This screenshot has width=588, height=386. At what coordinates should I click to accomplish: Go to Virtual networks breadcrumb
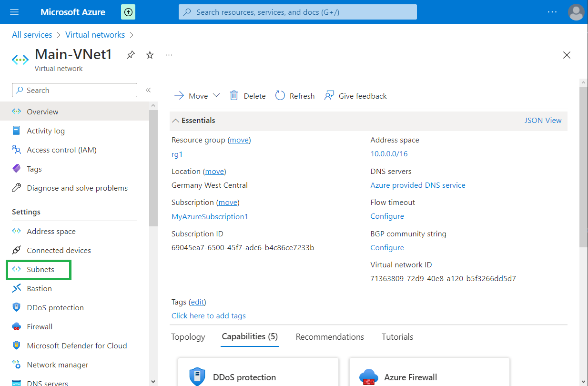(95, 35)
